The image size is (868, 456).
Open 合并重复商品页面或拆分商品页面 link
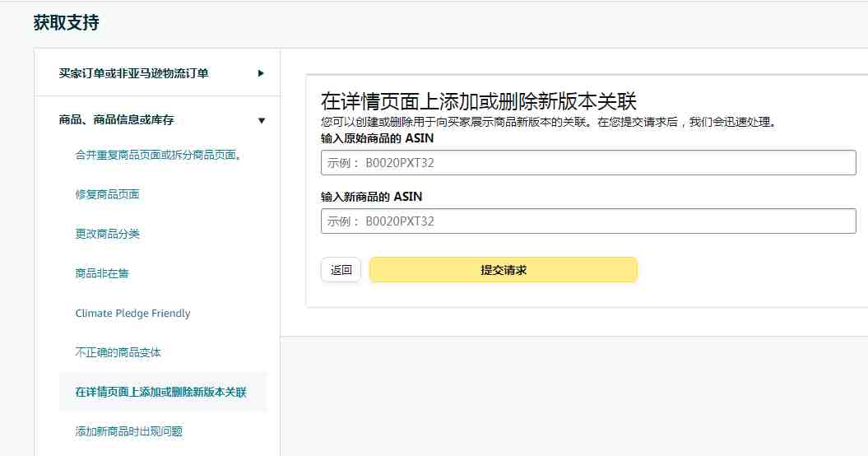point(158,155)
